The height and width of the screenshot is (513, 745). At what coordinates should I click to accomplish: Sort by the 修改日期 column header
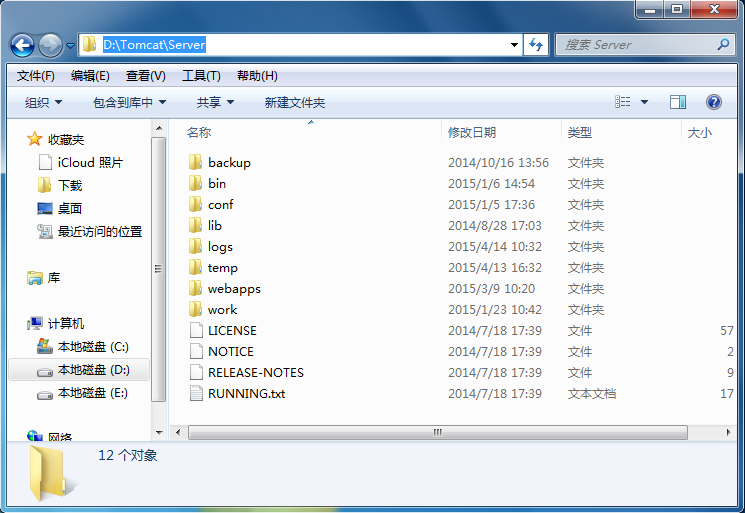[472, 132]
